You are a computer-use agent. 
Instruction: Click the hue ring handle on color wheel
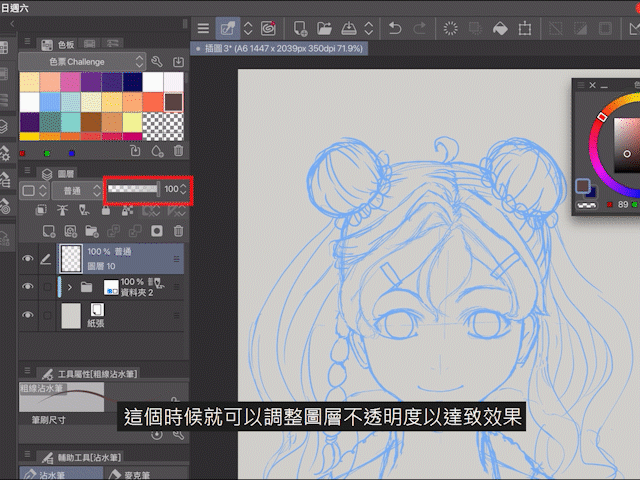(601, 117)
